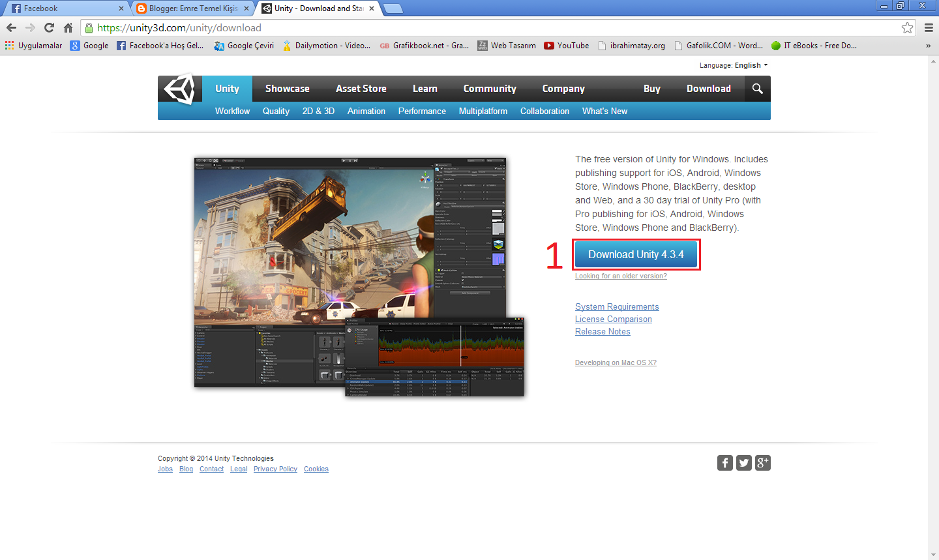The width and height of the screenshot is (939, 560).
Task: Open the Uygulamalar apps shortcut
Action: (34, 46)
